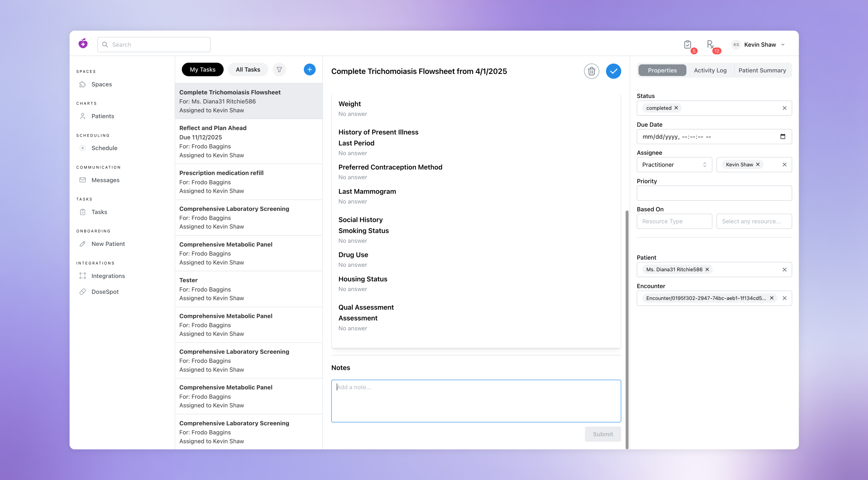Remove Ms. Diana31 Ritchie586 patient tag
This screenshot has width=868, height=480.
[x=707, y=269]
